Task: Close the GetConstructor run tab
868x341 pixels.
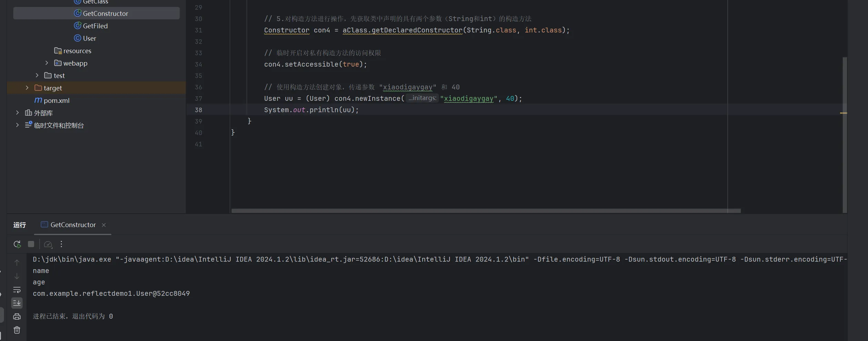Action: coord(104,225)
